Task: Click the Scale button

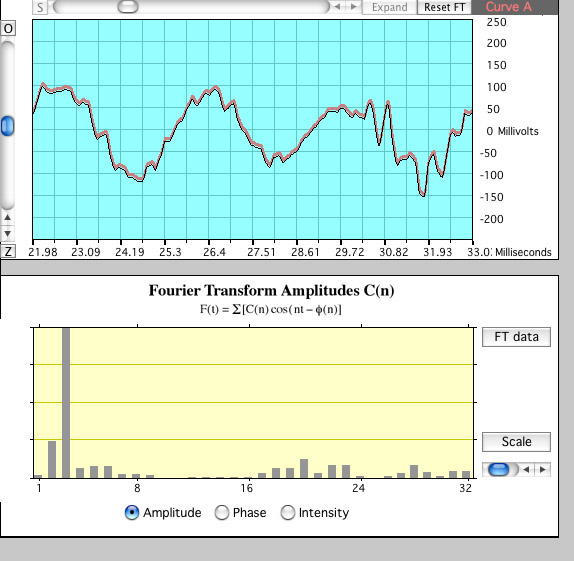Action: click(x=516, y=442)
